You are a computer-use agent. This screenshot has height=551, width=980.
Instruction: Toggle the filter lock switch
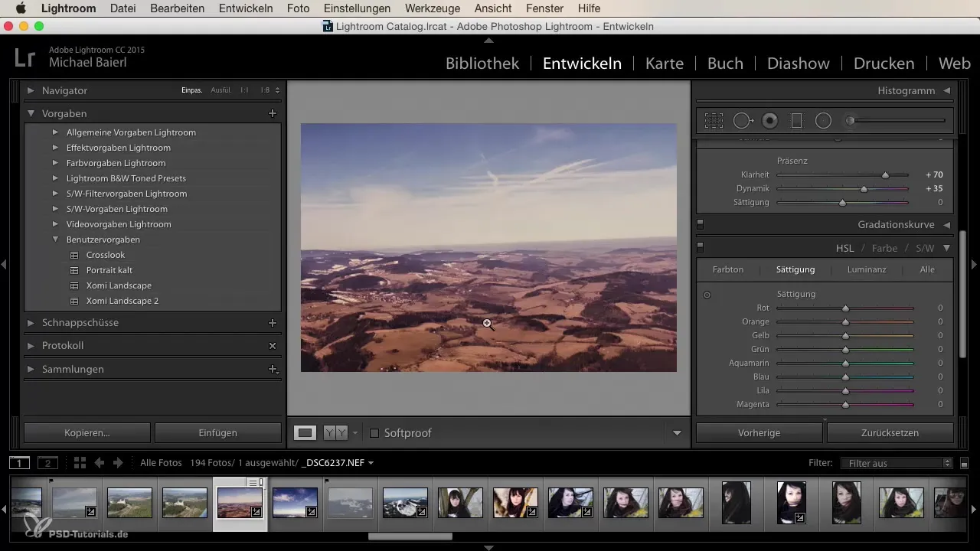pyautogui.click(x=964, y=463)
